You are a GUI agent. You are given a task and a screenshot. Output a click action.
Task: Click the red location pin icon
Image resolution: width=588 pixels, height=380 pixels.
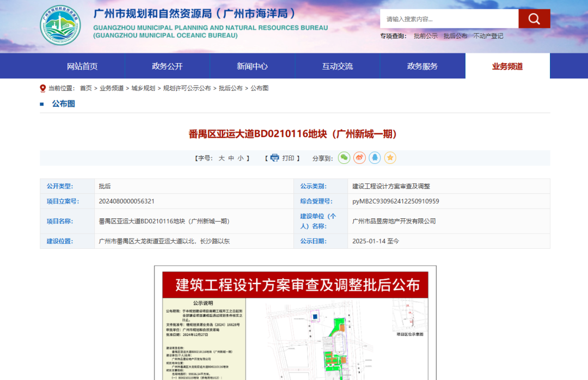coord(43,88)
